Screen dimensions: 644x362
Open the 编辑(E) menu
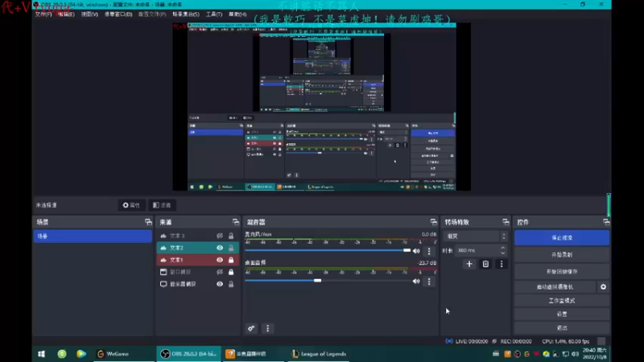pos(66,14)
